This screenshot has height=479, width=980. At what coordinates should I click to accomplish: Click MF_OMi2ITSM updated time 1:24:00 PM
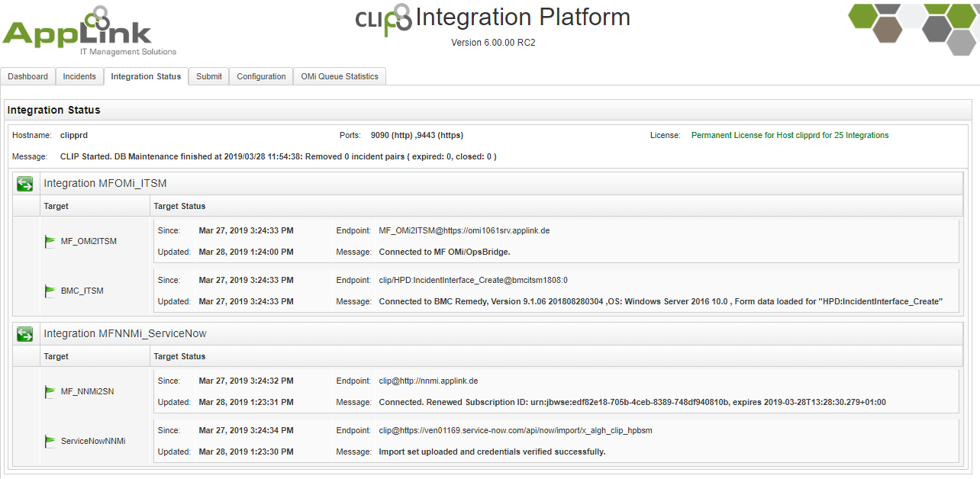click(x=246, y=252)
